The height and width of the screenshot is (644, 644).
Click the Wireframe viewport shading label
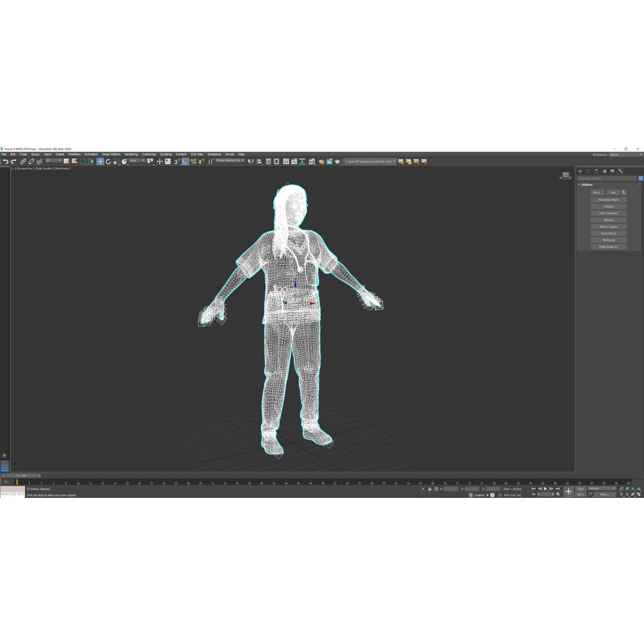62,168
